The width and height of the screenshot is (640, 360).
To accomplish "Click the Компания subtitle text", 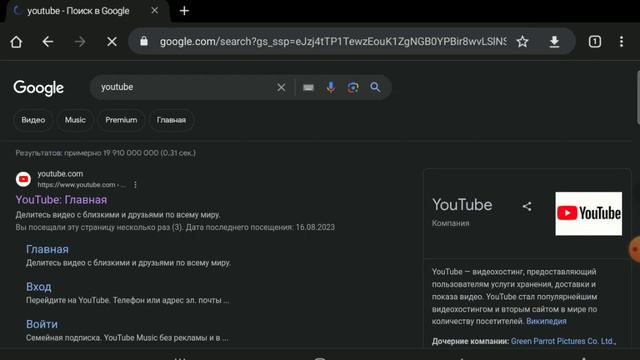I will click(451, 223).
